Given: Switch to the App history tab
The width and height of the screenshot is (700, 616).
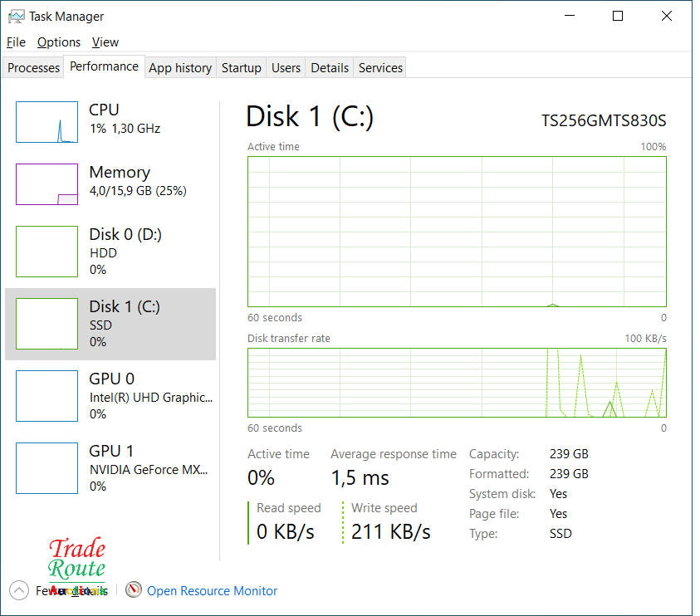Looking at the screenshot, I should [x=180, y=68].
